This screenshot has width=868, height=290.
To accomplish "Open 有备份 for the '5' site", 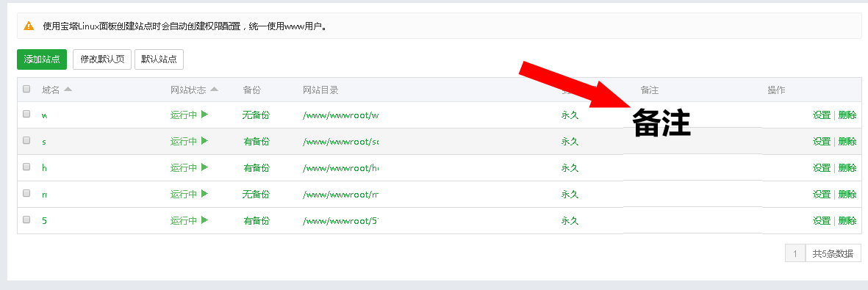I will pyautogui.click(x=257, y=220).
